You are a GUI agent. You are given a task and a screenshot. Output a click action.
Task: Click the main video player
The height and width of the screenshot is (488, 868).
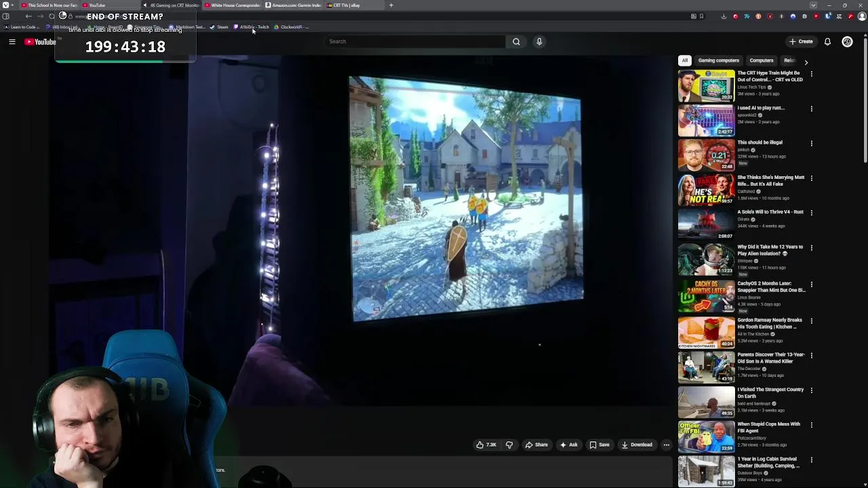pos(359,230)
